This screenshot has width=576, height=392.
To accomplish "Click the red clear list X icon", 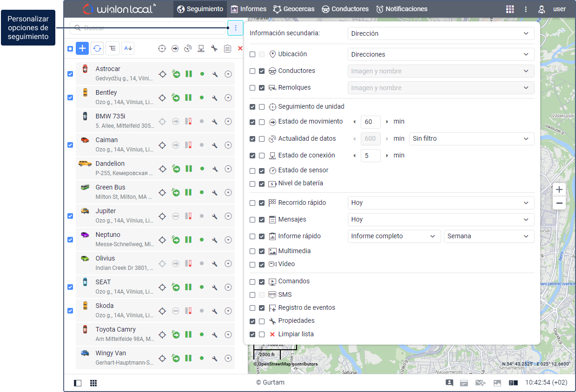I will point(240,48).
